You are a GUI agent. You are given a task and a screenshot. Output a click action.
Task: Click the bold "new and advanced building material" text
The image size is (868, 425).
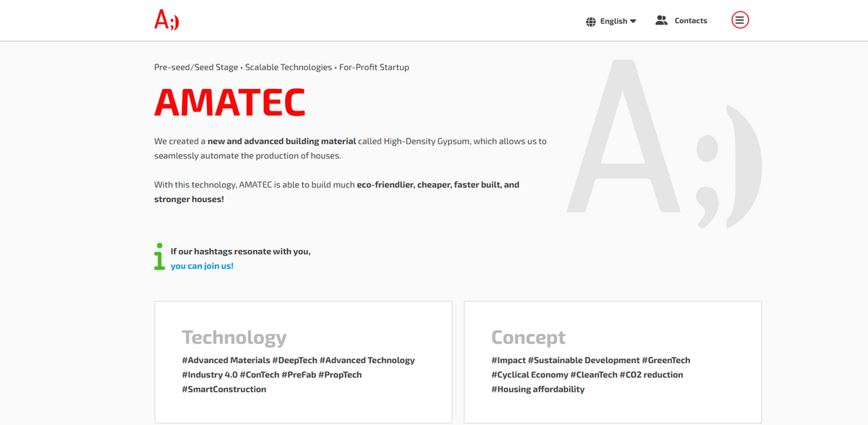[x=281, y=142]
